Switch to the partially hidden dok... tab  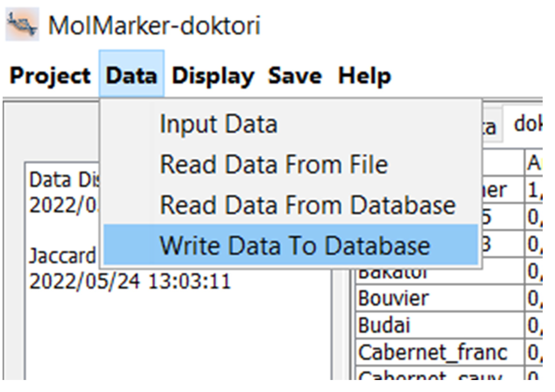coord(527,125)
